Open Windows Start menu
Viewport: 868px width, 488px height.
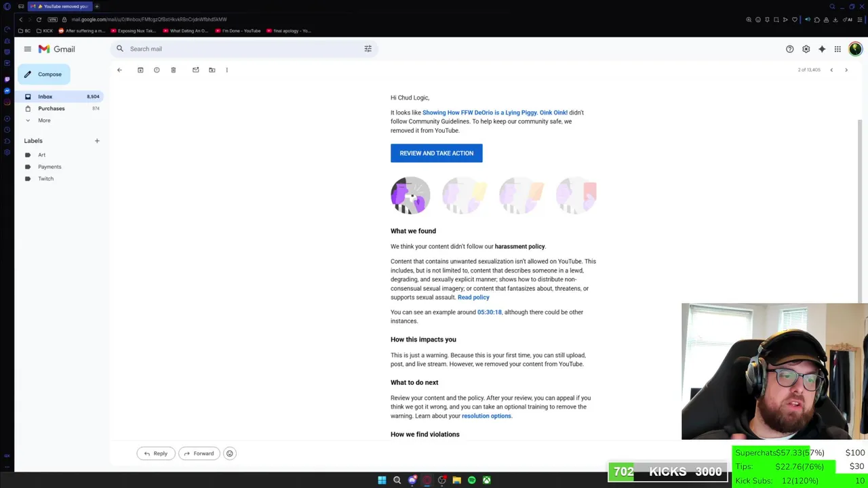coord(382,480)
